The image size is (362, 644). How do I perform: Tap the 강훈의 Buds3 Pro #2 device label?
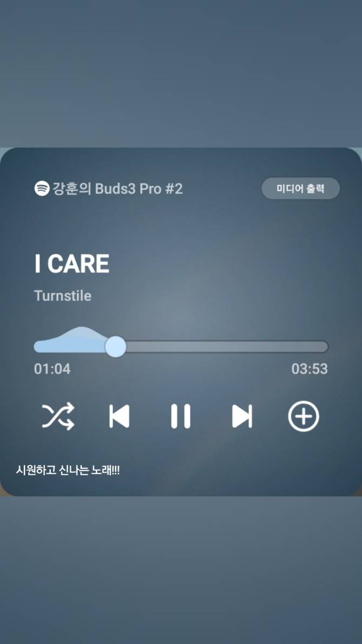[x=117, y=189]
